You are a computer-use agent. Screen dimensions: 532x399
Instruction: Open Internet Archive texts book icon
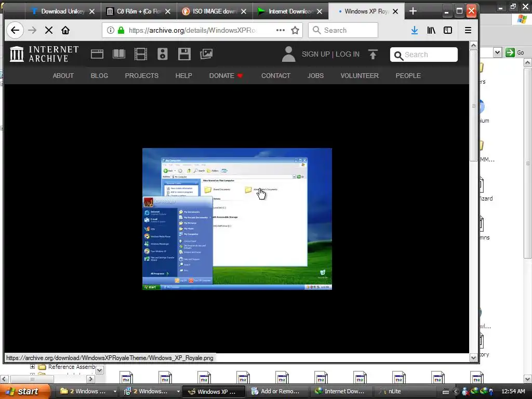[119, 54]
